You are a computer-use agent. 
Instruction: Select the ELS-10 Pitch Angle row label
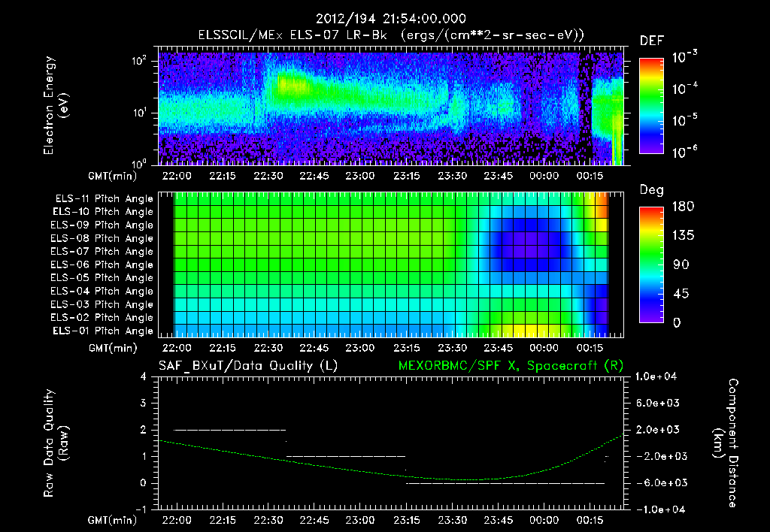pos(103,212)
